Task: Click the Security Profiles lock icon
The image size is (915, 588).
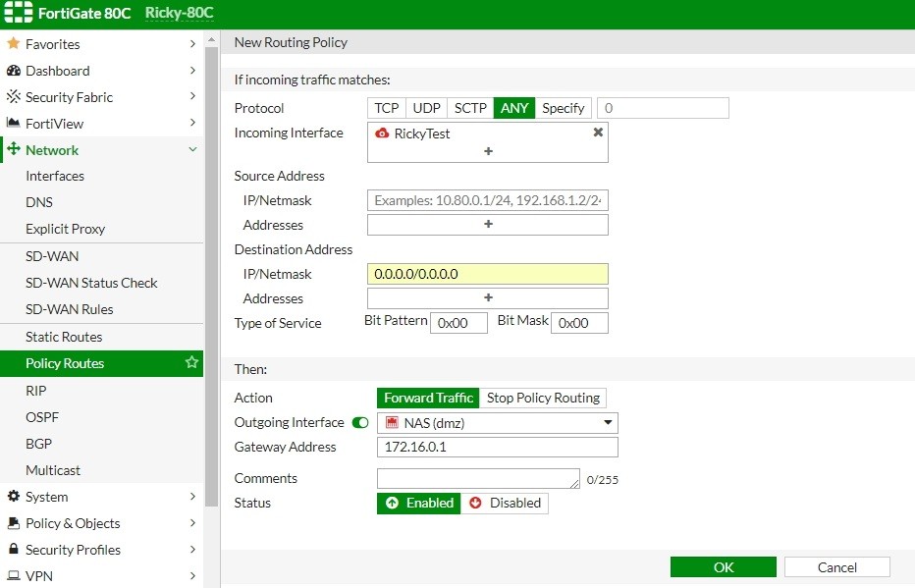Action: point(13,549)
